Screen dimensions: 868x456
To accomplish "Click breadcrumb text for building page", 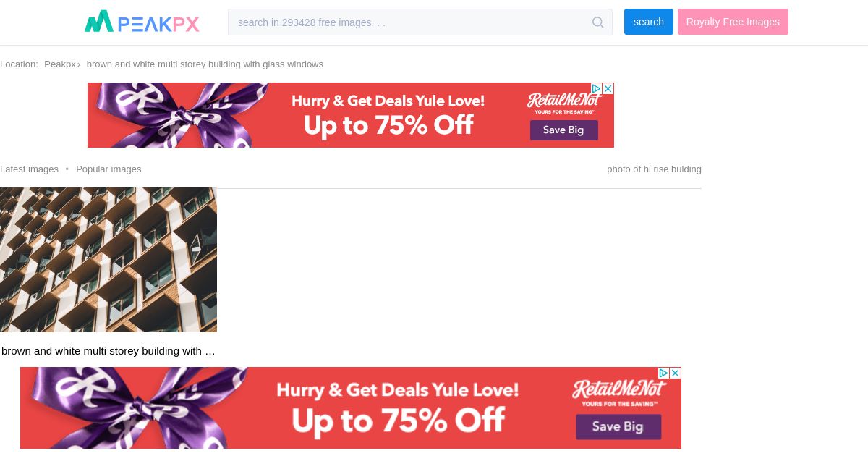I will [205, 64].
